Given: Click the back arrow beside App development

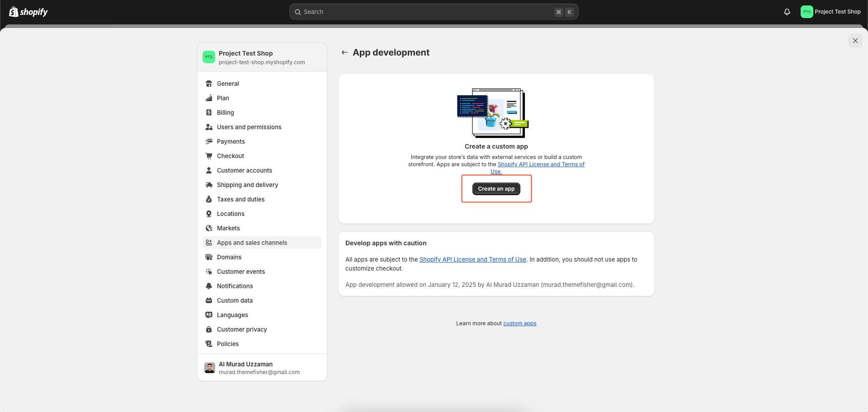Looking at the screenshot, I should (344, 52).
